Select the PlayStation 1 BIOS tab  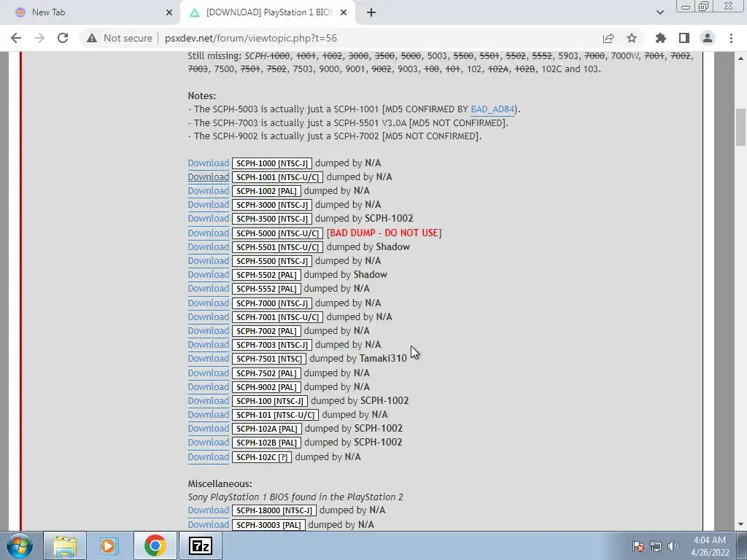(x=268, y=13)
